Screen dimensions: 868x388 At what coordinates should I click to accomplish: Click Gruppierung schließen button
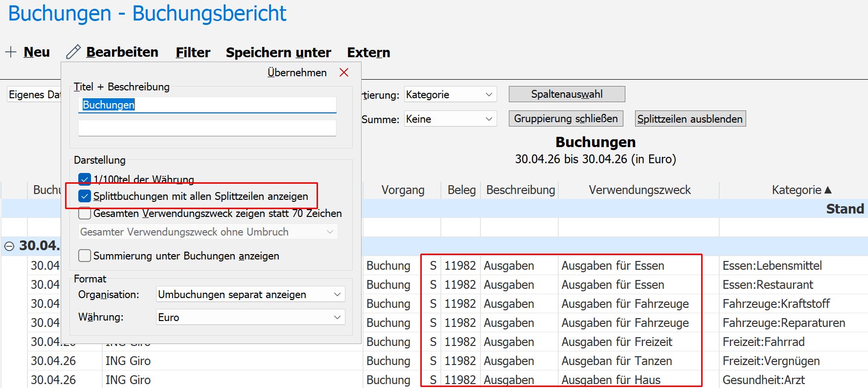pos(566,118)
